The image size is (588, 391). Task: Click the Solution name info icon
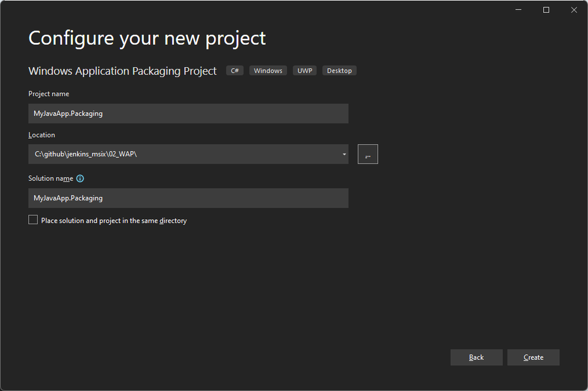pyautogui.click(x=80, y=178)
